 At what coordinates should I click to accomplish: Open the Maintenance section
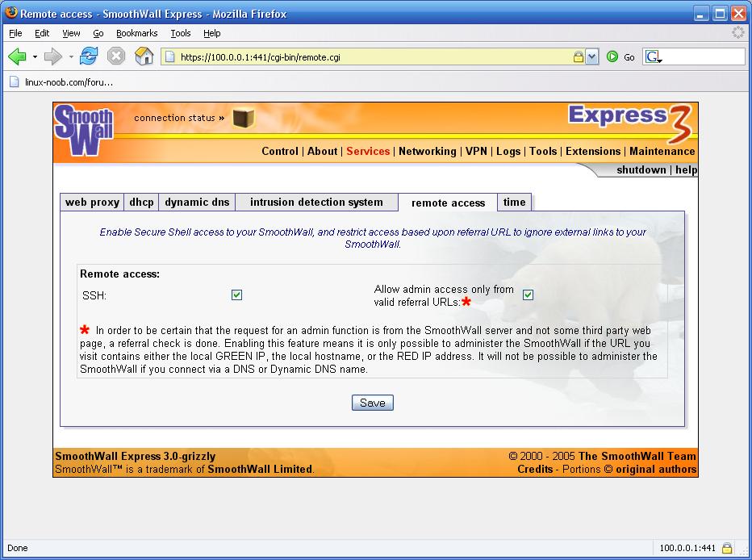[x=662, y=151]
